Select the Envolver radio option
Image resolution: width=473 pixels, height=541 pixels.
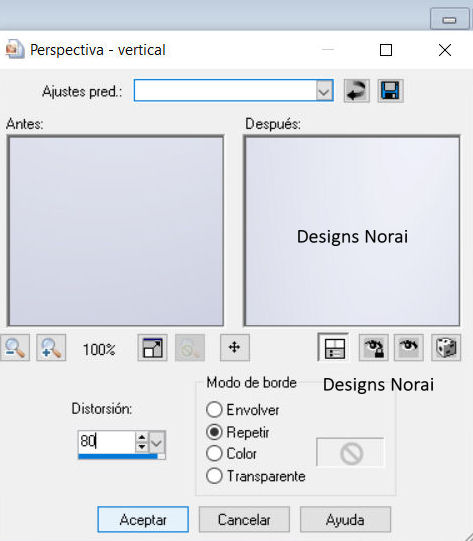(x=214, y=410)
